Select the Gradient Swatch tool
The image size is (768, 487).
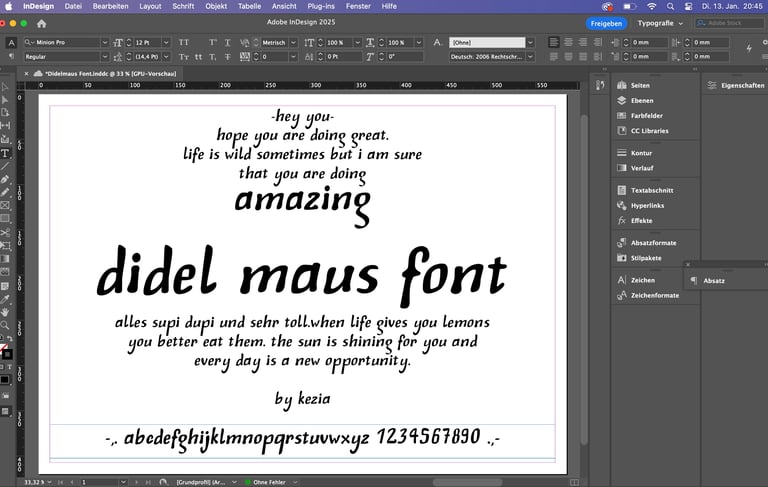pos(5,259)
